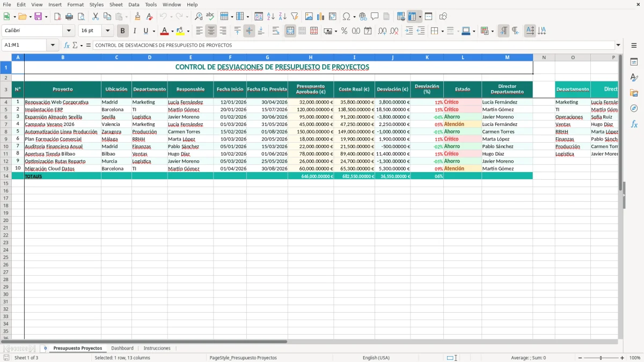
Task: Click the Export as PDF icon
Action: point(57,17)
